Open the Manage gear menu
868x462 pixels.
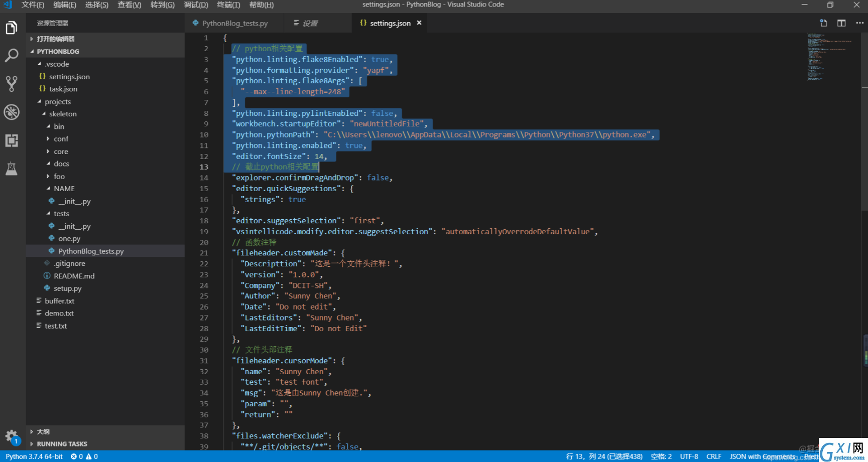12,436
